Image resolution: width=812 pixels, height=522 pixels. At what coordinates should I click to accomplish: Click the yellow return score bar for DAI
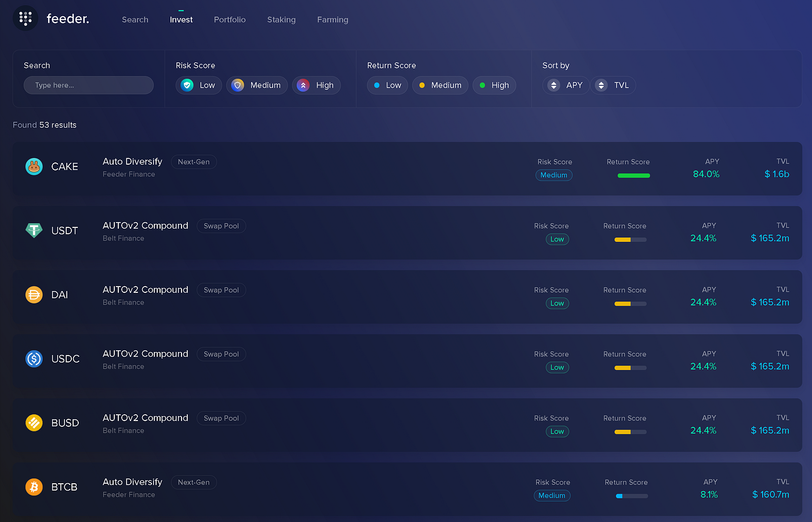pyautogui.click(x=630, y=304)
